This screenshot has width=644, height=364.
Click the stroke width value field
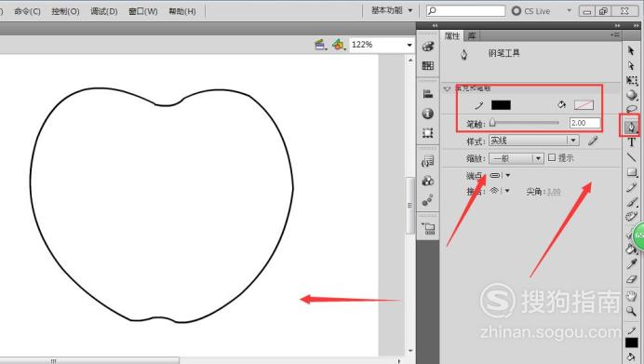[584, 123]
